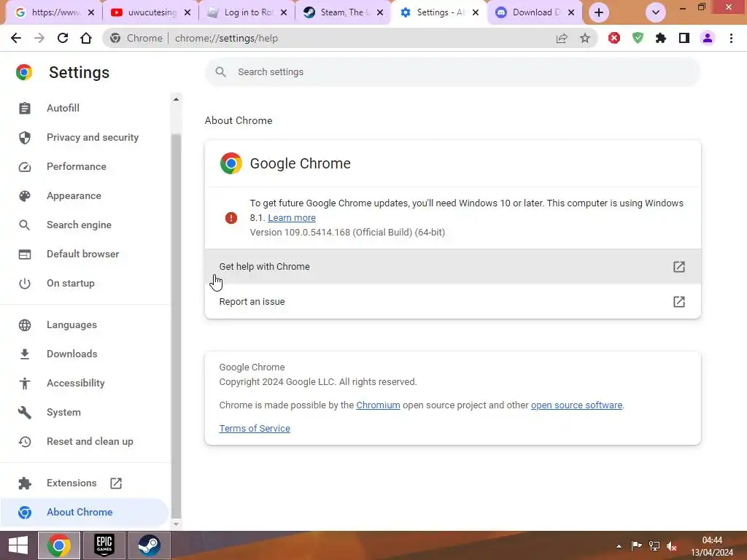Open the home page via the house icon
Viewport: 747px width, 560px height.
(x=86, y=38)
